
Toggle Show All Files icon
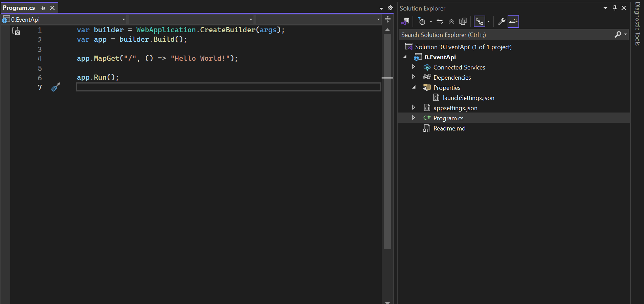(x=463, y=21)
